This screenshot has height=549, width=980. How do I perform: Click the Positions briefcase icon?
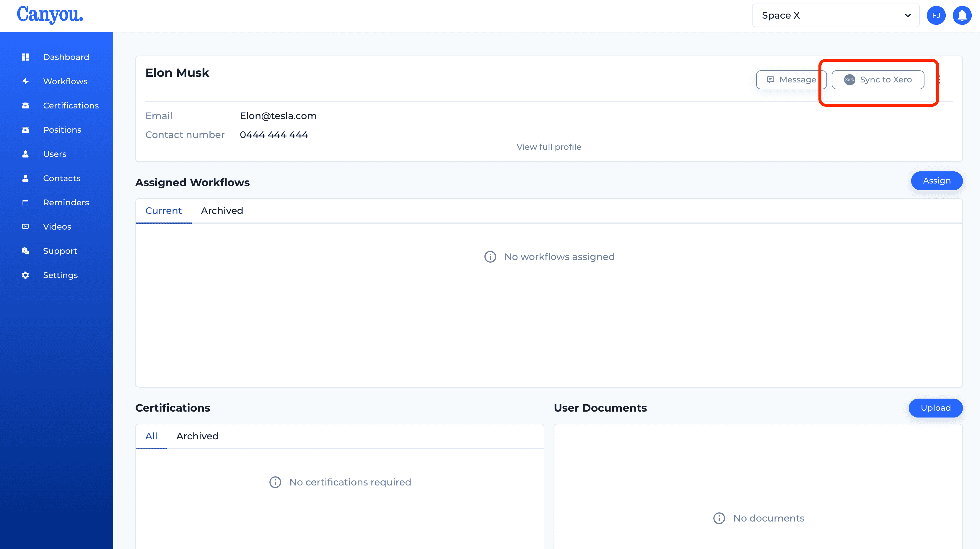click(x=25, y=130)
